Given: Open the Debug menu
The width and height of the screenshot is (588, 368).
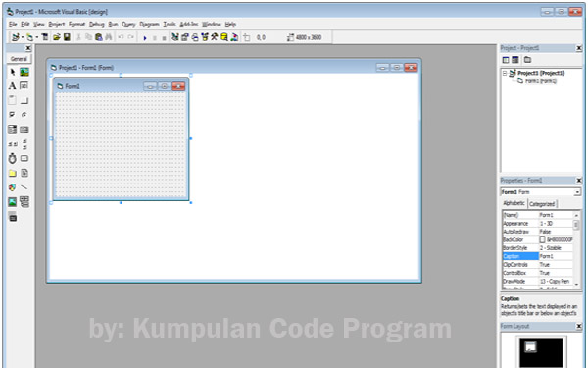Looking at the screenshot, I should 96,25.
